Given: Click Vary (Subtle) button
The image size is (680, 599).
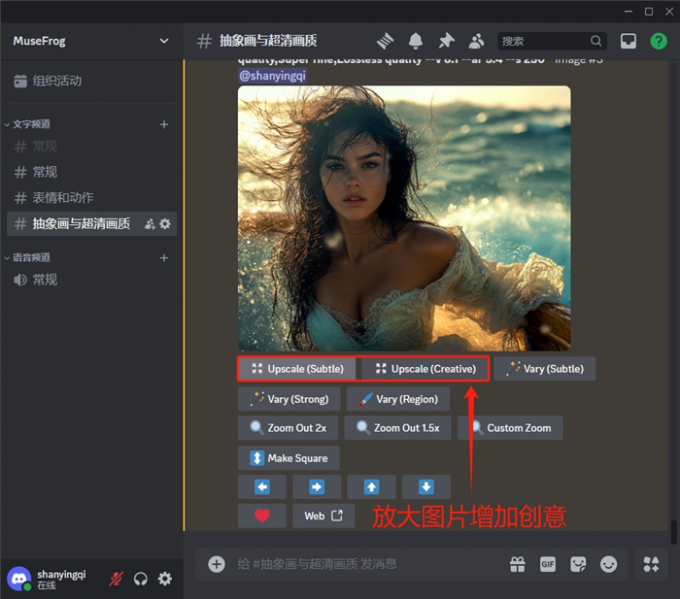Looking at the screenshot, I should click(545, 369).
